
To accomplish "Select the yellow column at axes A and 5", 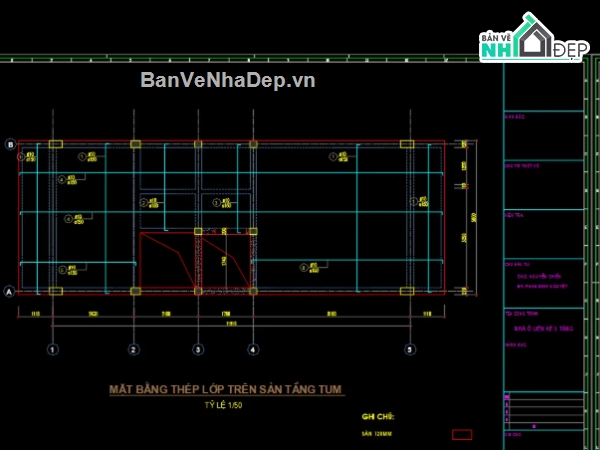I will coord(407,291).
